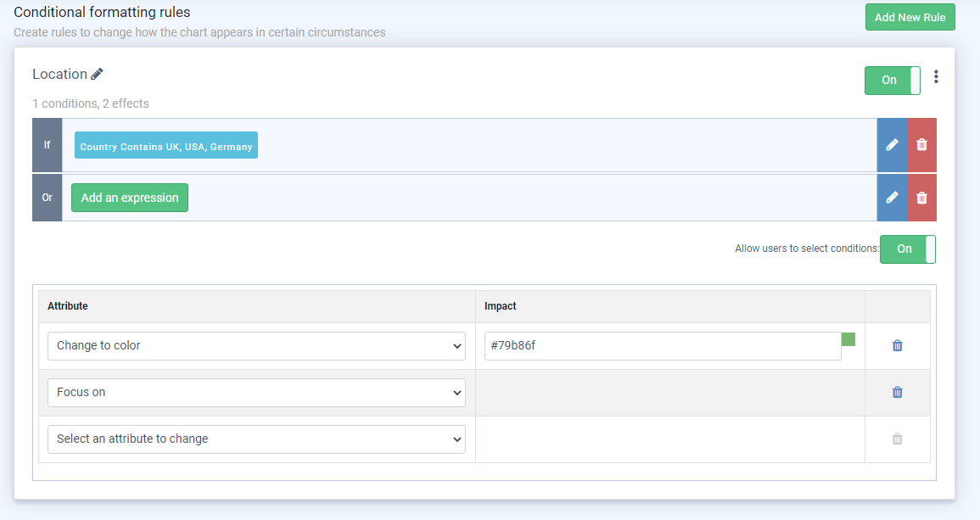Toggle the Location rule On switch
This screenshot has width=980, height=520.
tap(892, 81)
